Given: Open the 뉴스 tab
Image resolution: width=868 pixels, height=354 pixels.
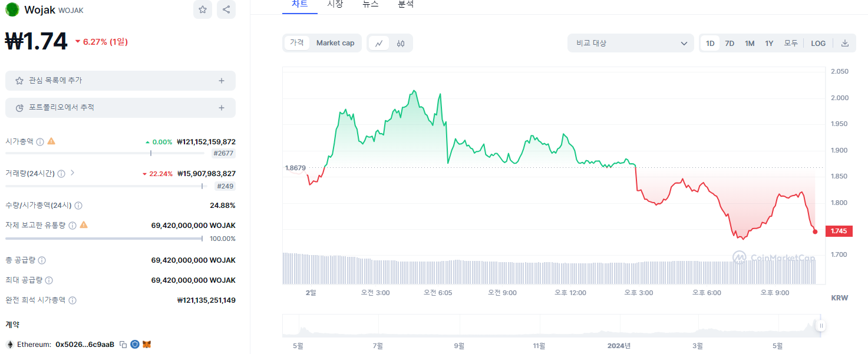Looking at the screenshot, I should click(x=370, y=4).
